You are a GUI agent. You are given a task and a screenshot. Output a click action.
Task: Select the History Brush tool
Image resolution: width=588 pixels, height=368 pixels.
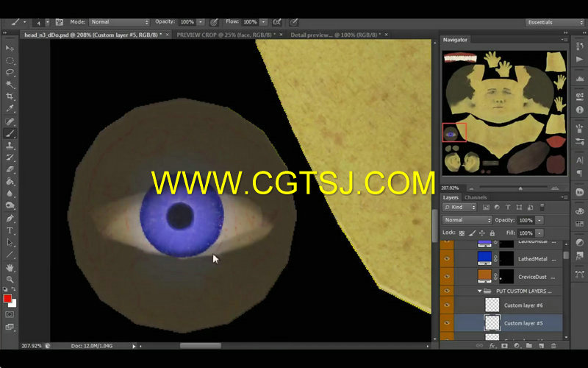coord(10,158)
